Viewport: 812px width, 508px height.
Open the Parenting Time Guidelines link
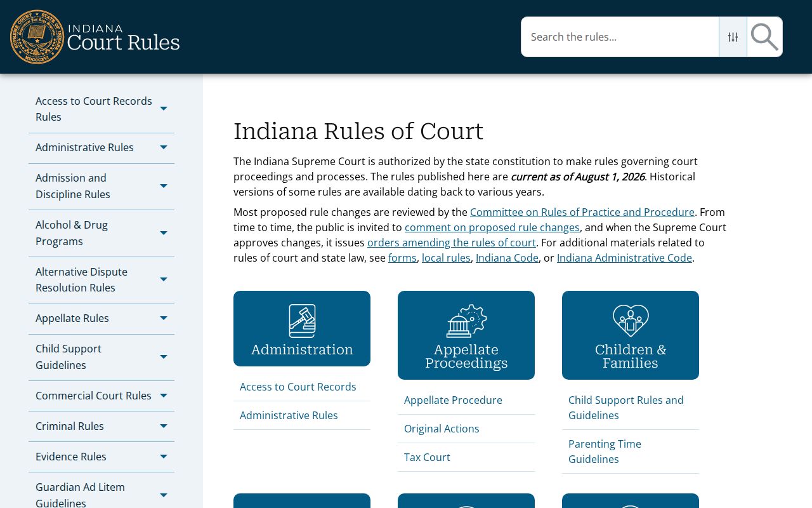coord(605,451)
